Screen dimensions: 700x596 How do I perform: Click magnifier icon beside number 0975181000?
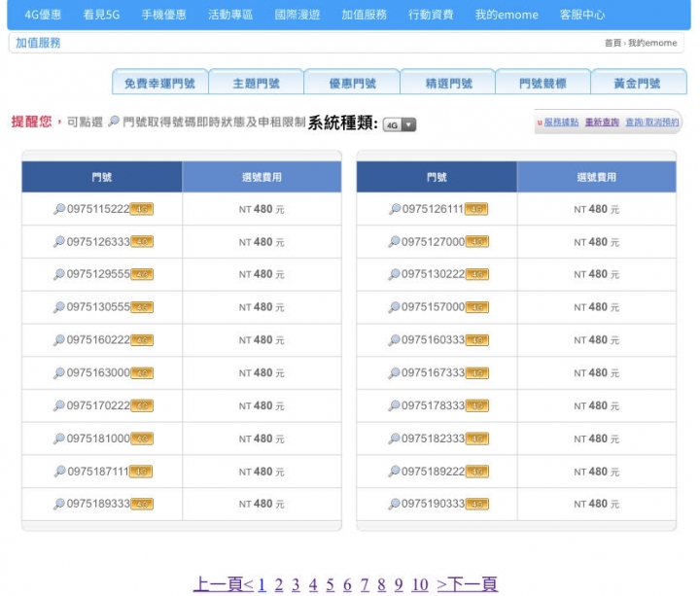(59, 438)
